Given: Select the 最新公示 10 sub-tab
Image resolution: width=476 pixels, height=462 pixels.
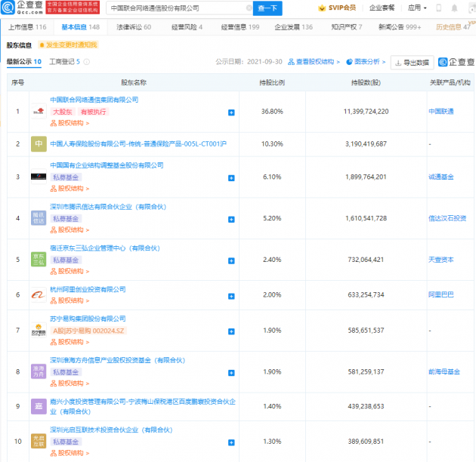Looking at the screenshot, I should pyautogui.click(x=24, y=62).
